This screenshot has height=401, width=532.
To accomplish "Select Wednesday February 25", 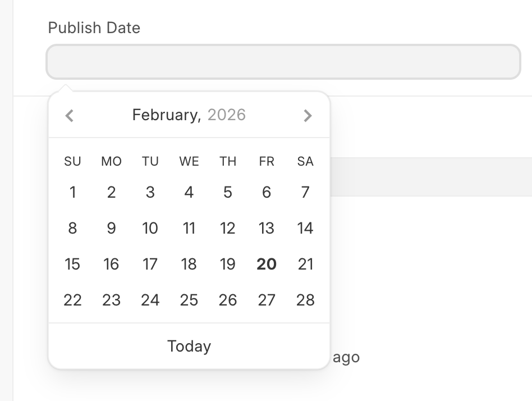I will click(189, 300).
